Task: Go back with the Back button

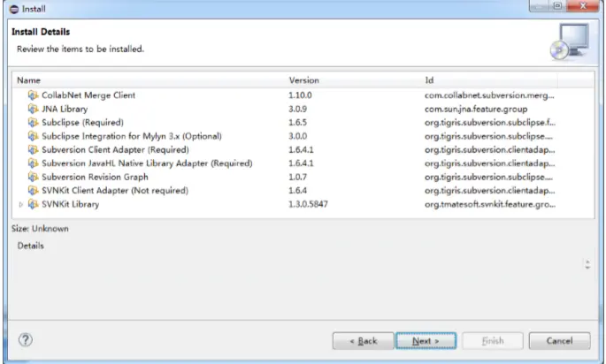Action: coord(364,341)
